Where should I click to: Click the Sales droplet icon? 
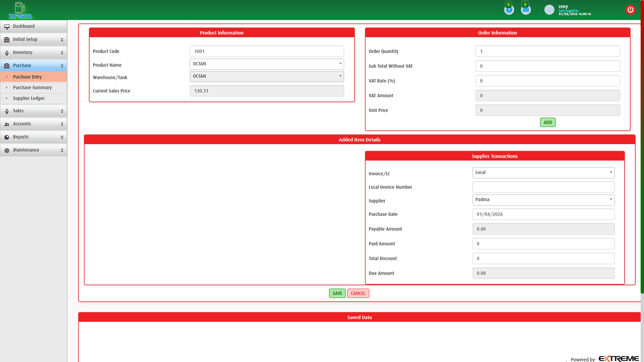pyautogui.click(x=7, y=111)
